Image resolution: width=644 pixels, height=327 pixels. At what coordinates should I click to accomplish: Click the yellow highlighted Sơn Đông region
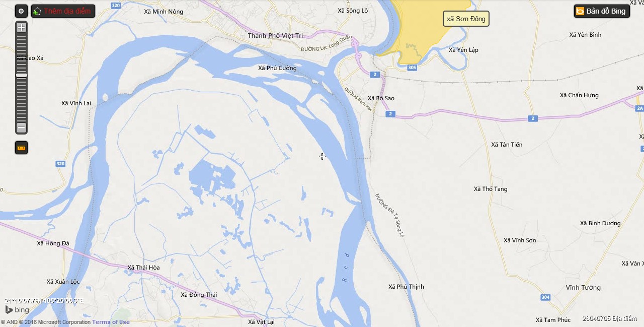click(423, 30)
